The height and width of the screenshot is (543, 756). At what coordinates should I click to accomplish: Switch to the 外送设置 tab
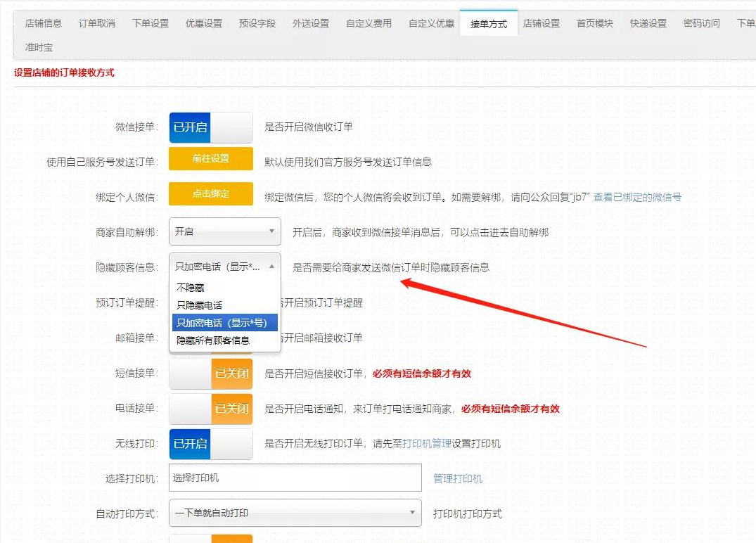point(310,23)
